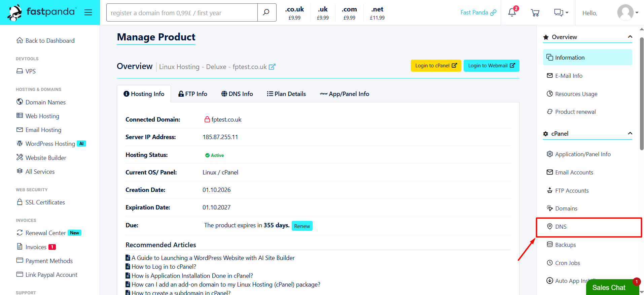
Task: Switch to the FTP Info tab
Action: tap(193, 94)
